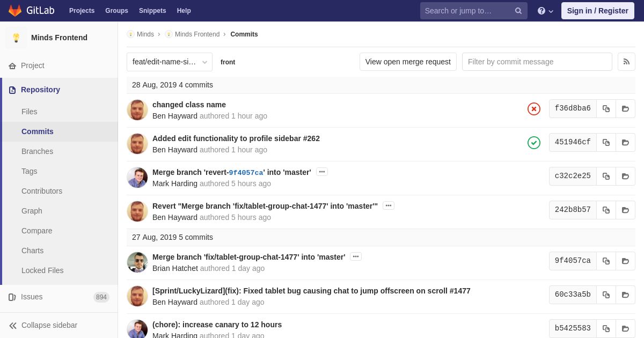Expand description of 'Merge branch revert-9f4057ca' commit
644x338 pixels.
point(321,172)
